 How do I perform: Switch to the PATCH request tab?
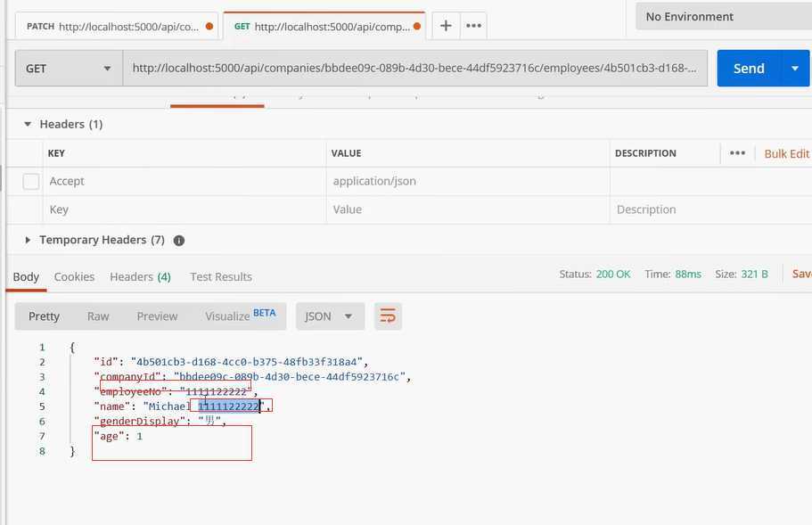(117, 27)
